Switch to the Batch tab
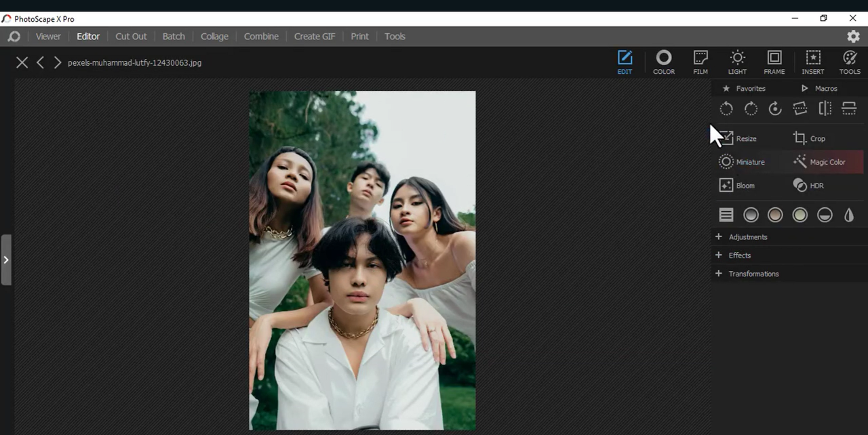Viewport: 868px width, 435px height. click(x=174, y=37)
